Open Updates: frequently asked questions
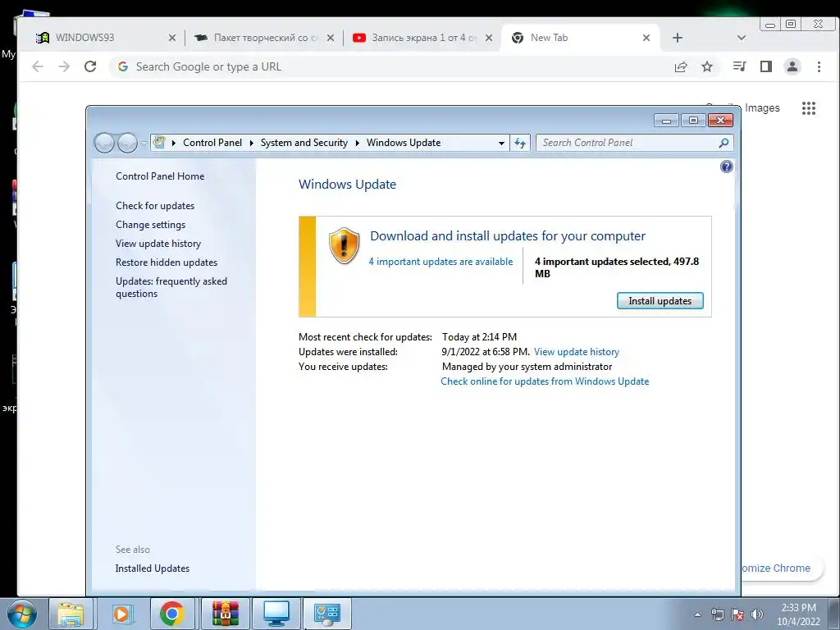 171,287
